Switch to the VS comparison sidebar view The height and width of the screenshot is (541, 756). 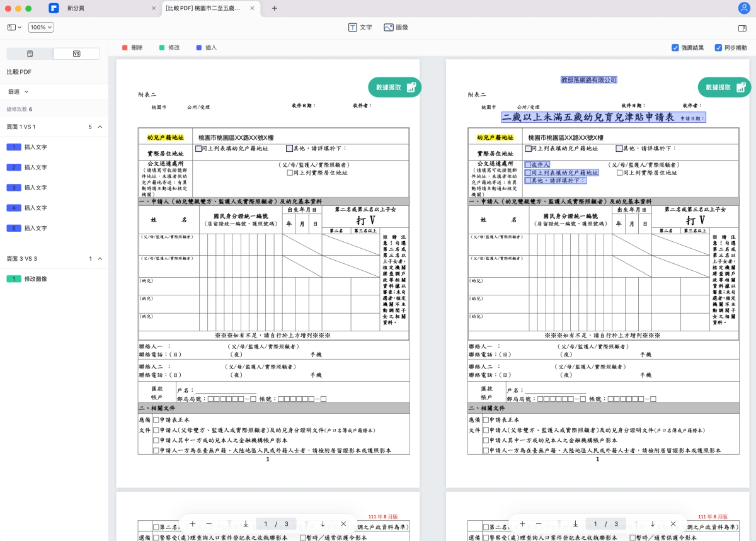(77, 54)
